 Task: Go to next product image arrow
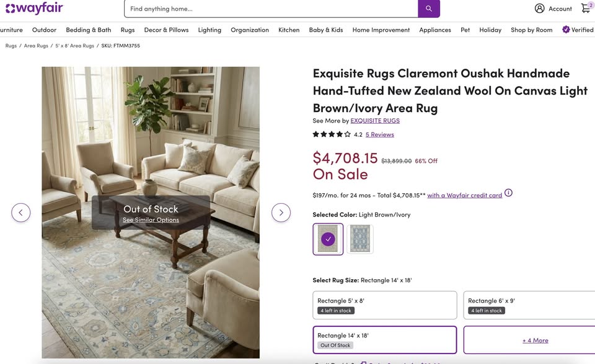click(x=281, y=213)
